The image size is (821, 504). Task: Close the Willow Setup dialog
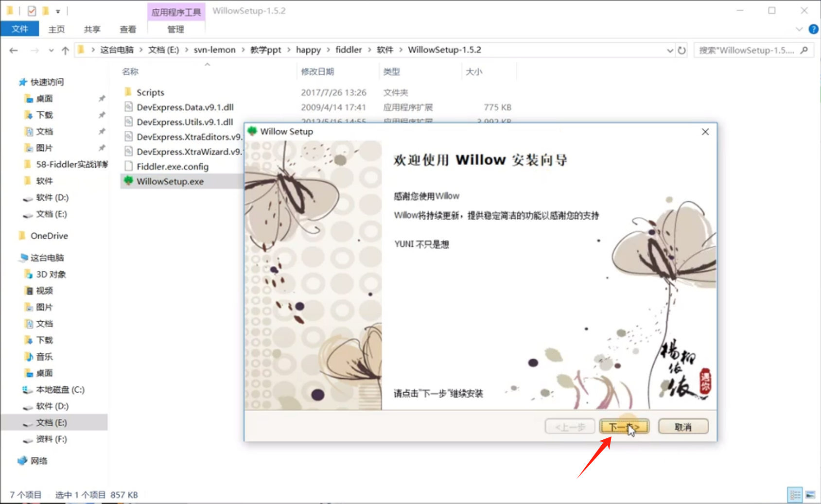(x=705, y=132)
